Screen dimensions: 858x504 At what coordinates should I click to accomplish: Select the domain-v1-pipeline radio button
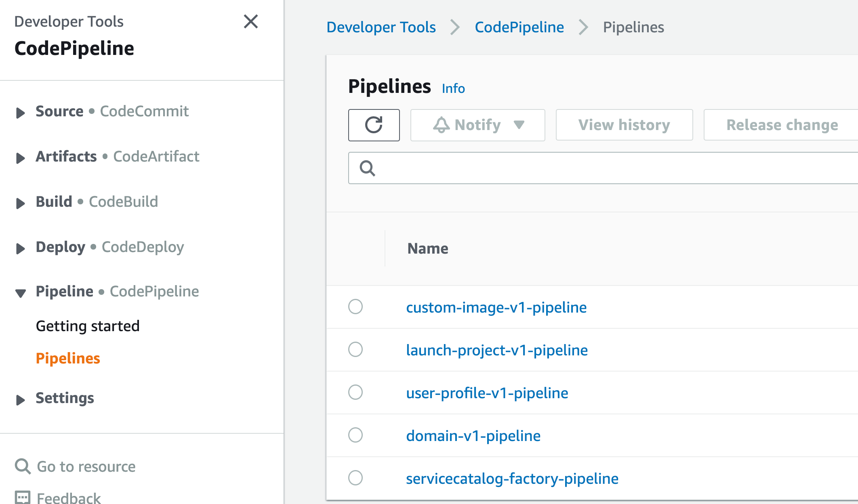[x=355, y=435]
